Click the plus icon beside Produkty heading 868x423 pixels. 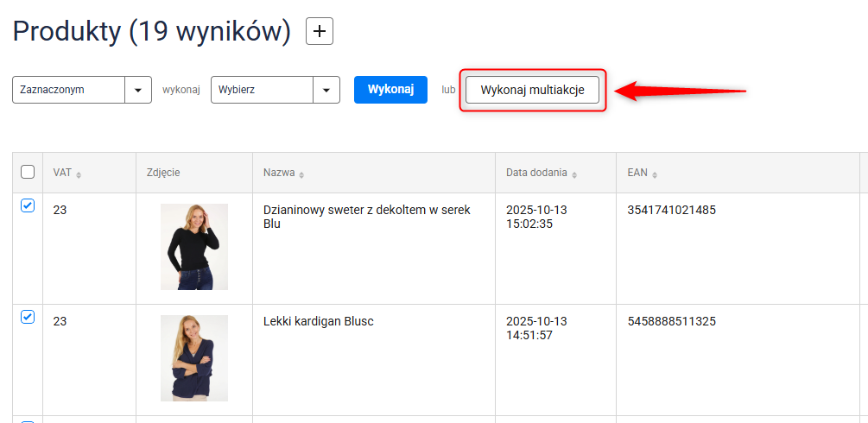coord(320,32)
